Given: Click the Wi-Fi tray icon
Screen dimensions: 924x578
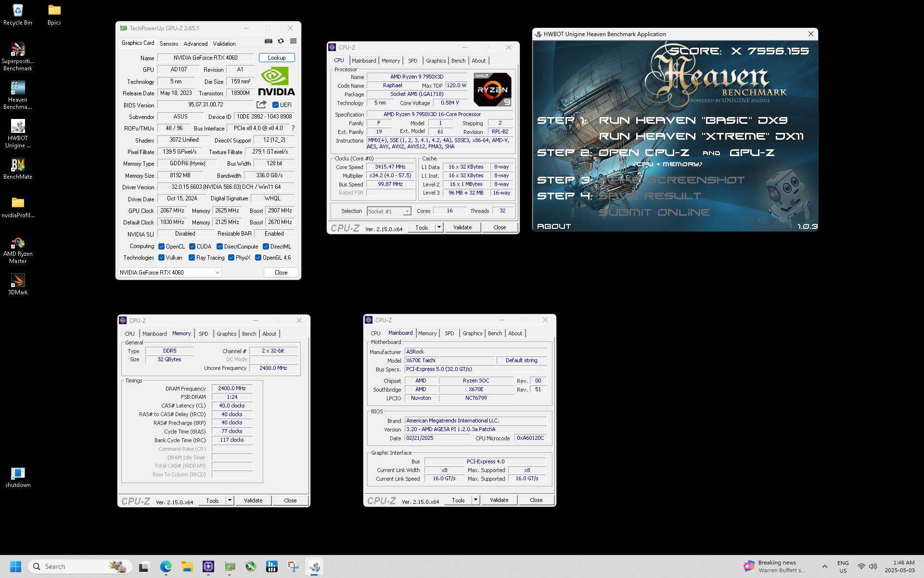Looking at the screenshot, I should pyautogui.click(x=861, y=566).
